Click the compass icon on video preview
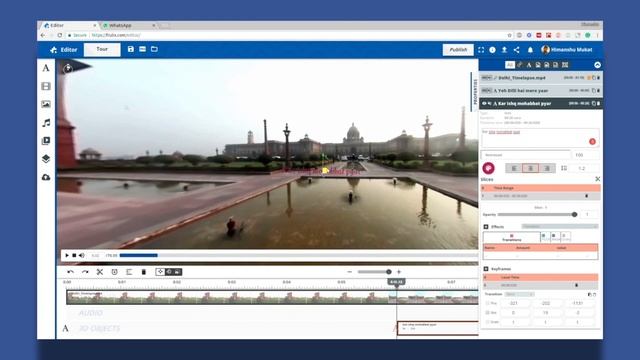Viewport: 640px width, 360px height. click(x=68, y=69)
